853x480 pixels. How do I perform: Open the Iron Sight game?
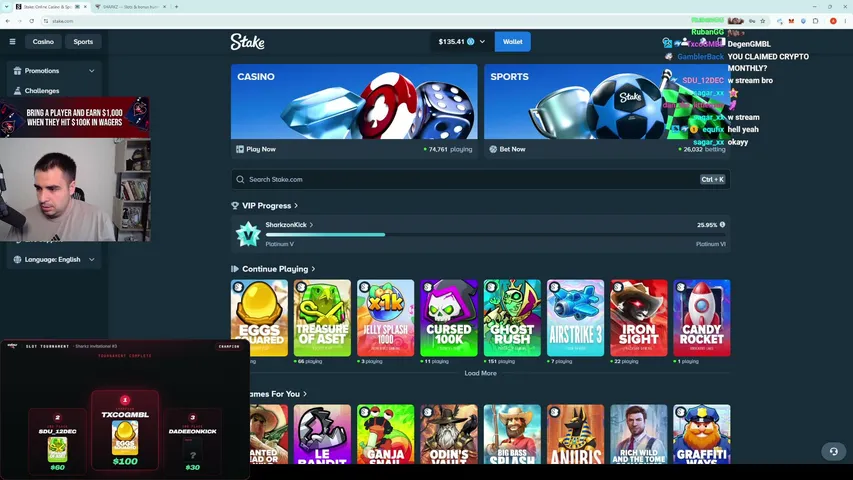pyautogui.click(x=639, y=318)
